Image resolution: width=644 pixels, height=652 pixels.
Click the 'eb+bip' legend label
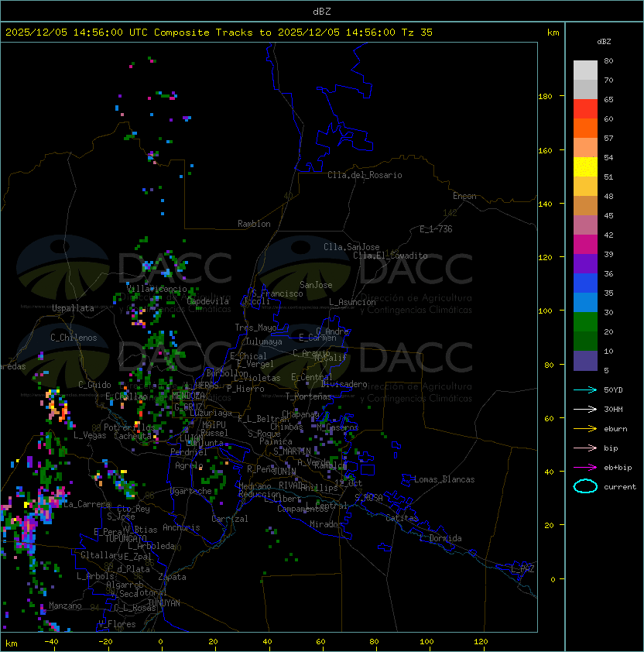coord(618,468)
